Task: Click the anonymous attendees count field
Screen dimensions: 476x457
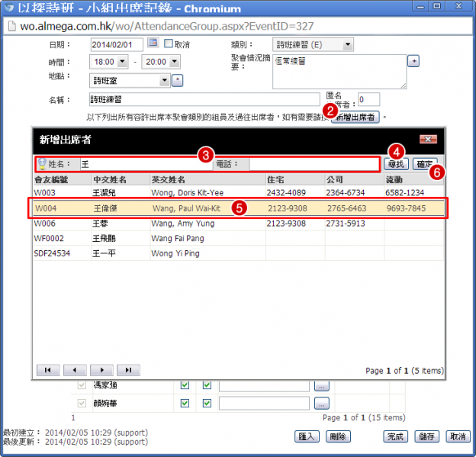Action: click(368, 99)
